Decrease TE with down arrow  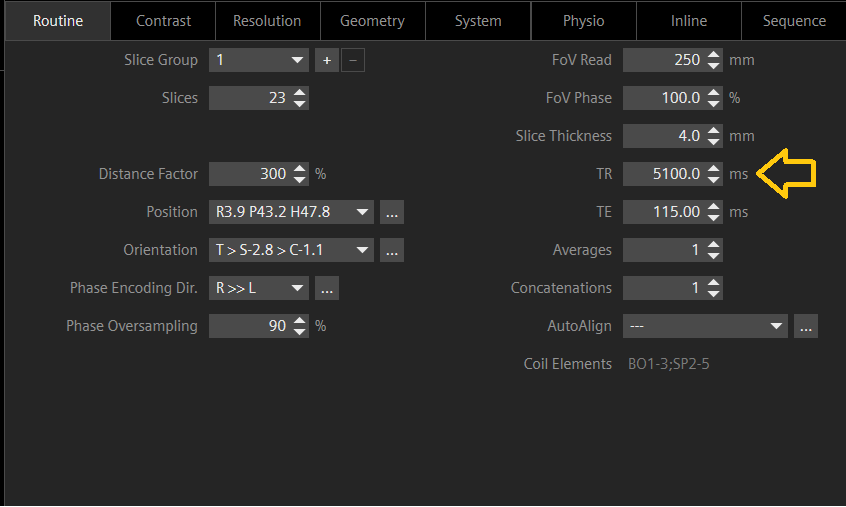(x=714, y=217)
